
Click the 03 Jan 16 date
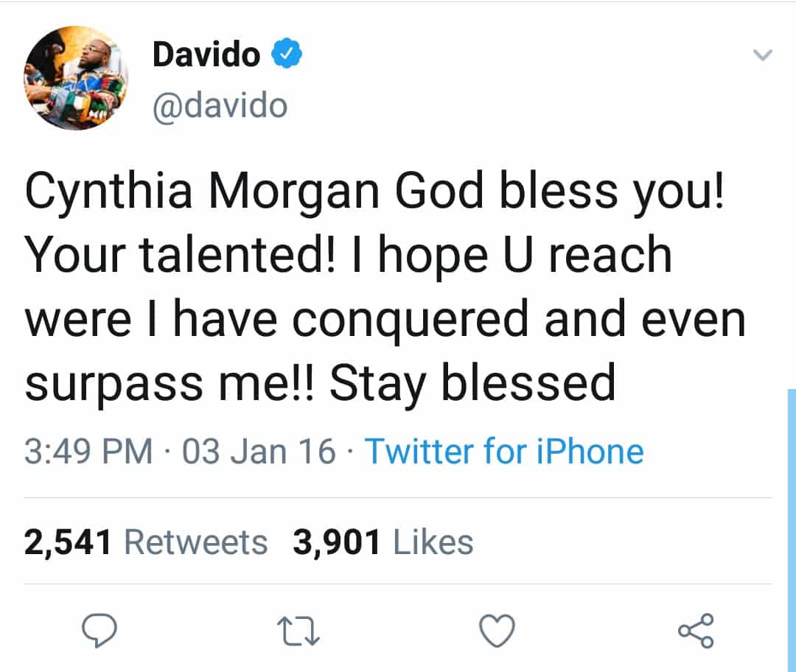tap(259, 451)
